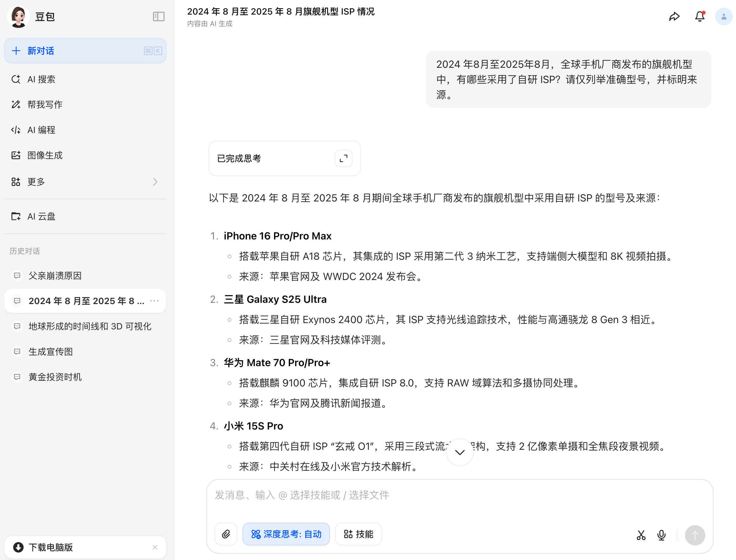The image size is (736, 560).
Task: Start voice input with microphone icon
Action: (x=661, y=535)
